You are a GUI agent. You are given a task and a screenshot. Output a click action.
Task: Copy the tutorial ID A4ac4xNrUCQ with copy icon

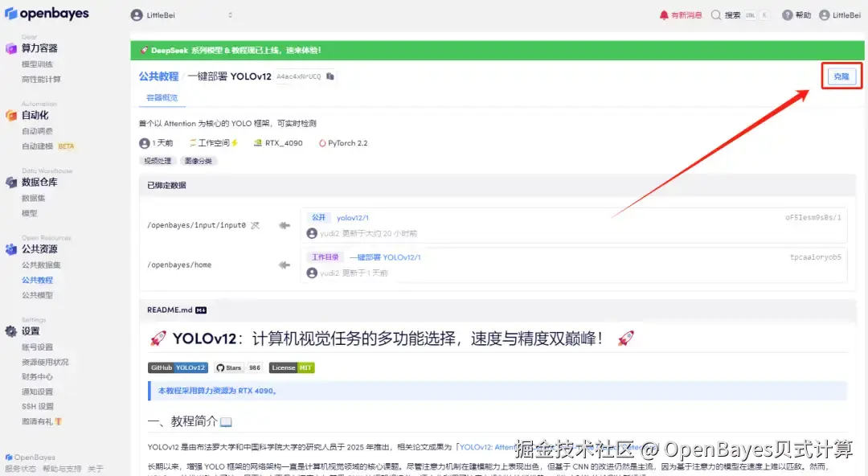pos(330,76)
